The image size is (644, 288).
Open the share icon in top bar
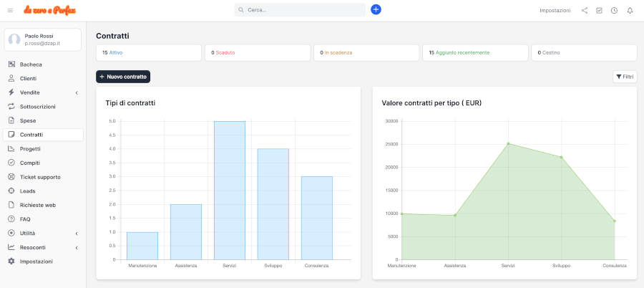point(585,11)
